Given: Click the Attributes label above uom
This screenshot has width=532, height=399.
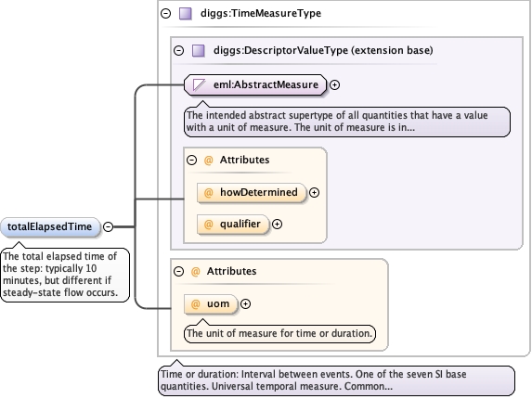Looking at the screenshot, I should [x=231, y=271].
